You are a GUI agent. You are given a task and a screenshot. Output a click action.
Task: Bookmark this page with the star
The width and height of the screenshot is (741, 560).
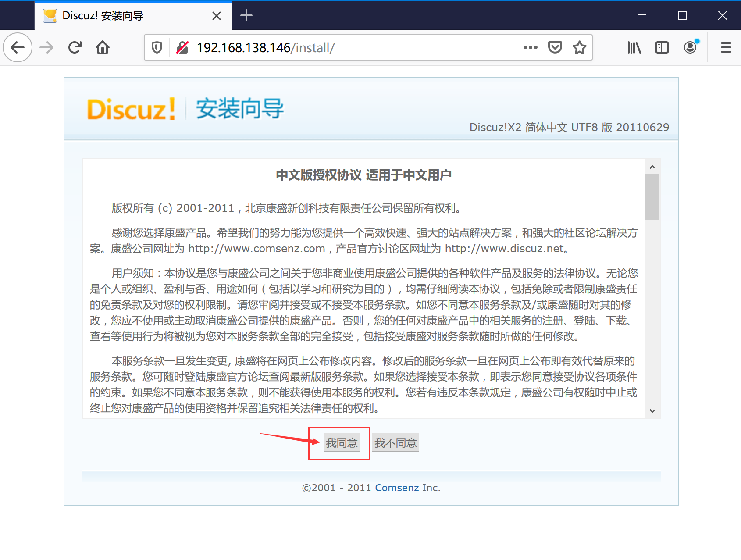pyautogui.click(x=580, y=47)
